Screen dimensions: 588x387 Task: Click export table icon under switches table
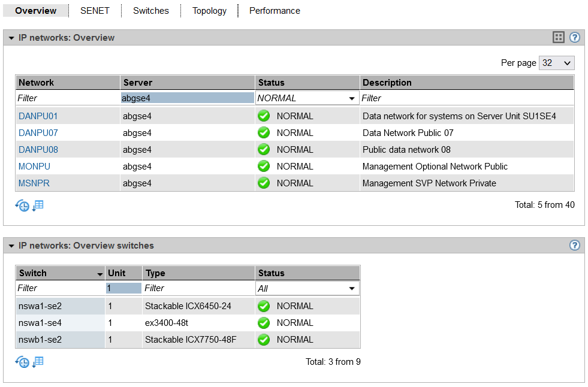(x=38, y=362)
